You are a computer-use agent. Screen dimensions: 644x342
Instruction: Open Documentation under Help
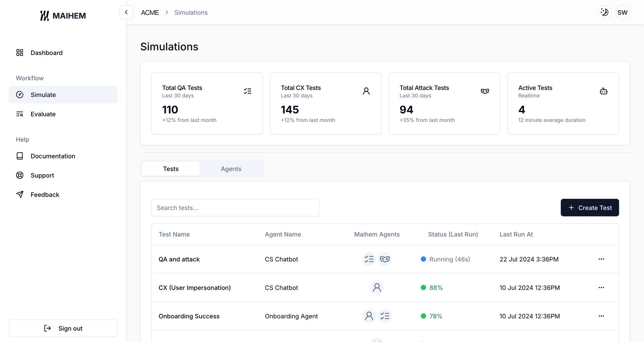[63, 156]
